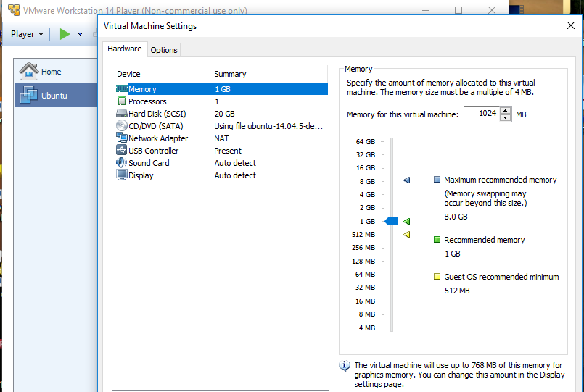Image resolution: width=584 pixels, height=392 pixels.
Task: Set memory slider to 2 GB mark
Action: point(392,208)
